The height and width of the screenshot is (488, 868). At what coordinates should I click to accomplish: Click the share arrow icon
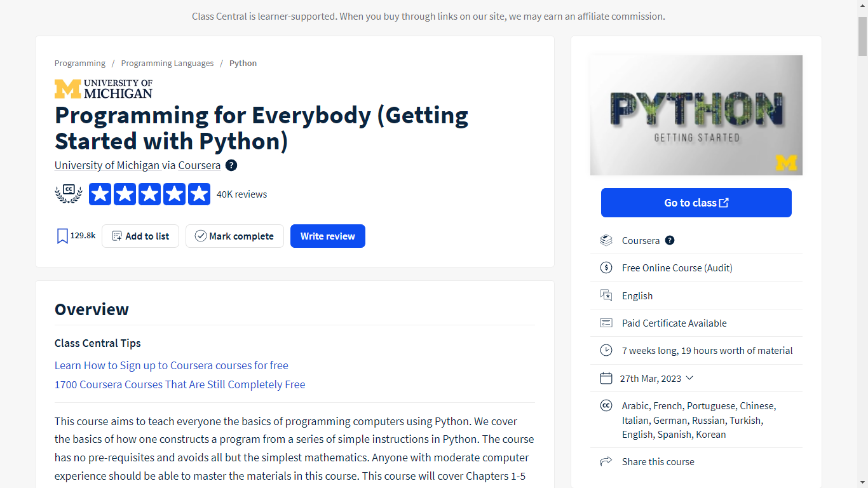pyautogui.click(x=606, y=462)
